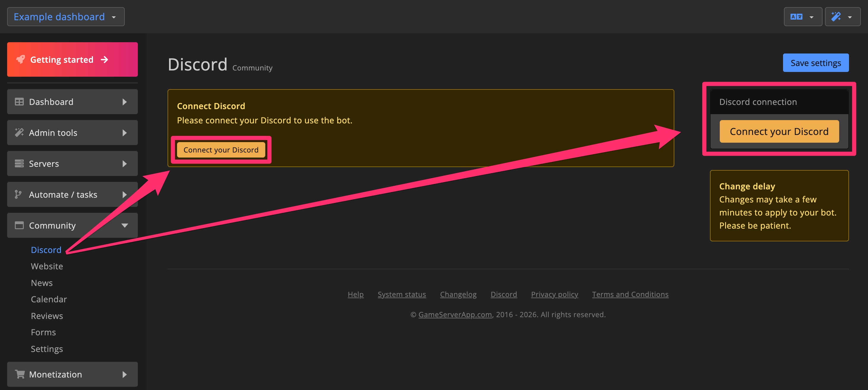This screenshot has height=390, width=868.
Task: Click the Save settings button
Action: [x=816, y=63]
